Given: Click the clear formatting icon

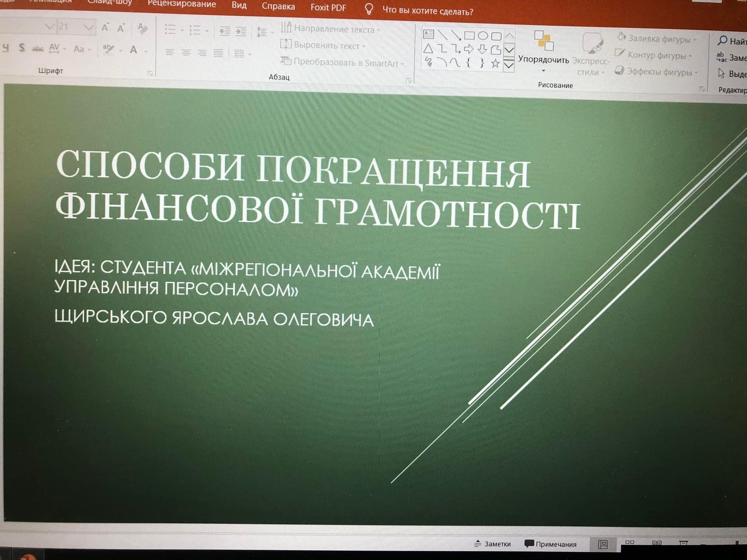Looking at the screenshot, I should point(143,28).
